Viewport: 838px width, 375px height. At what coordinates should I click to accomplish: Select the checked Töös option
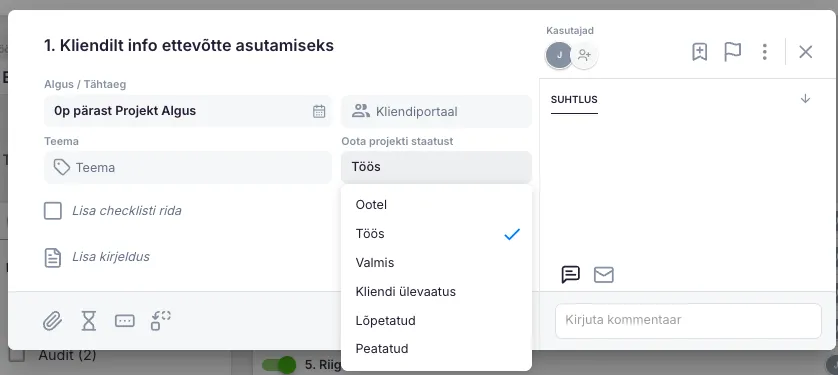pos(436,234)
